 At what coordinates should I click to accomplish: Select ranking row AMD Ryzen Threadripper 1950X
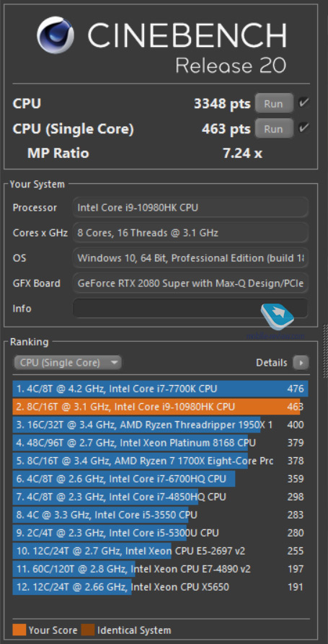click(161, 425)
